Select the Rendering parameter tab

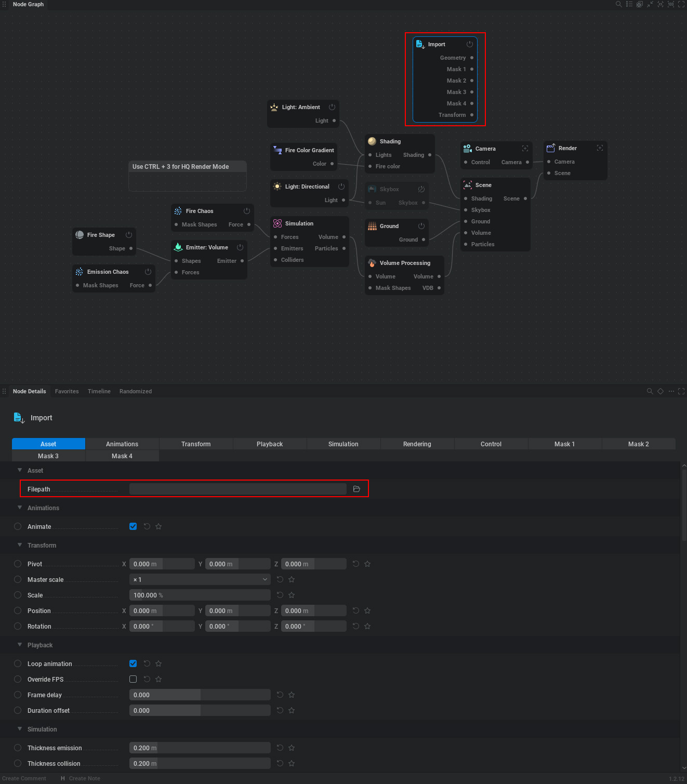pos(417,444)
